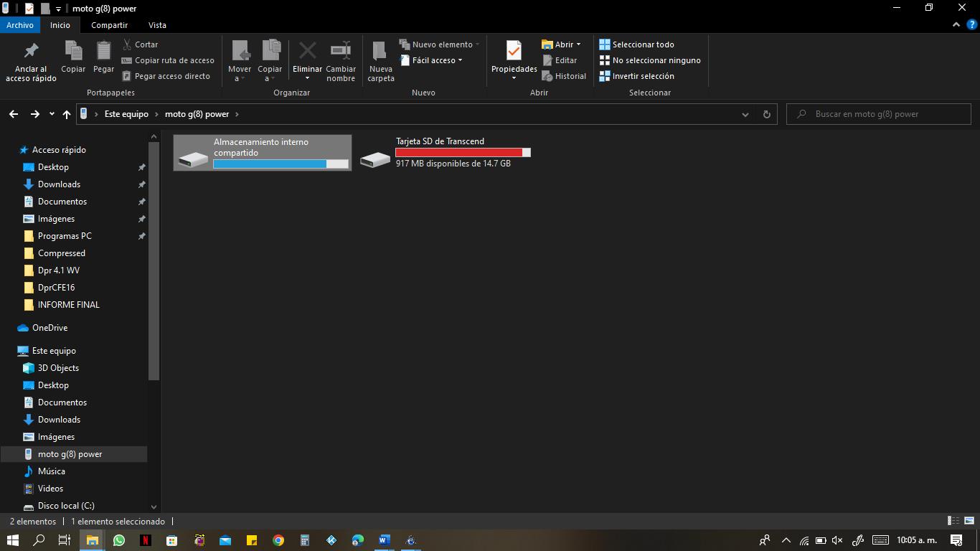Click No seleccionar ninguno option

pos(656,60)
